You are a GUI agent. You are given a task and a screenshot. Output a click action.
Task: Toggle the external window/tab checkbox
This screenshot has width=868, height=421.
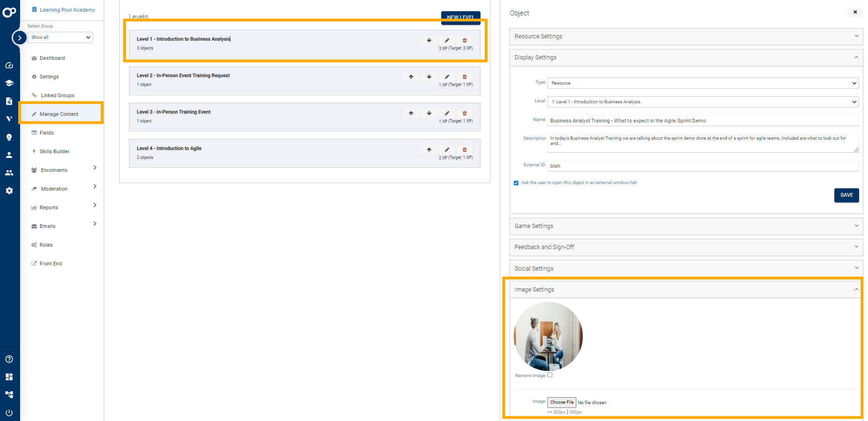click(x=516, y=183)
